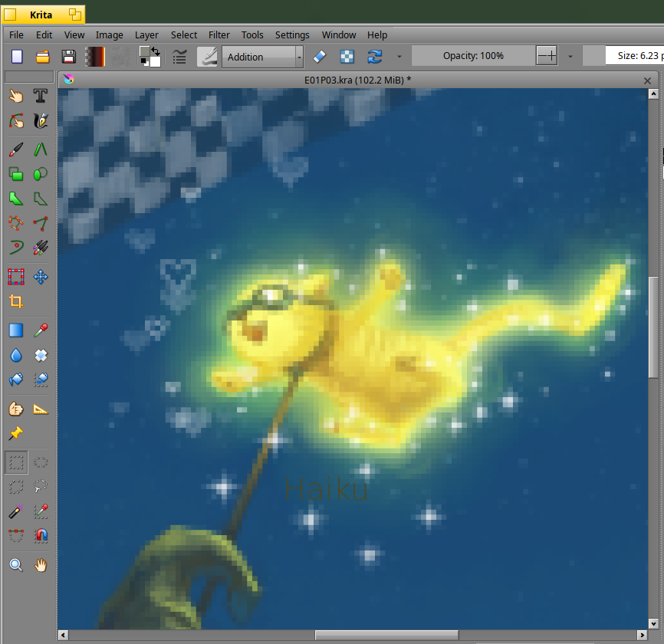664x644 pixels.
Task: Click stepper button beside Opacity slider
Action: [x=547, y=55]
